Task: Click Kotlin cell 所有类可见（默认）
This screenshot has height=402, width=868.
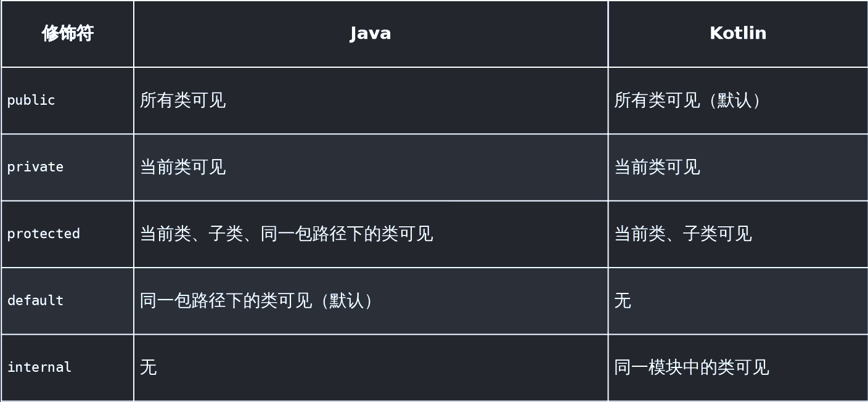Action: pyautogui.click(x=738, y=100)
